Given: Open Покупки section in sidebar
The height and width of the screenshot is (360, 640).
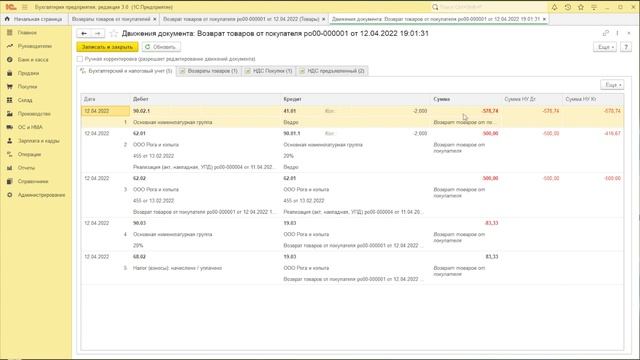Looking at the screenshot, I should [x=27, y=87].
